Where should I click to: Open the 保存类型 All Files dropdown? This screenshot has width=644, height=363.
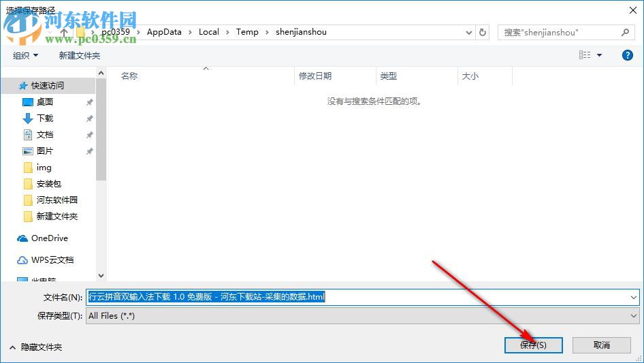point(362,316)
